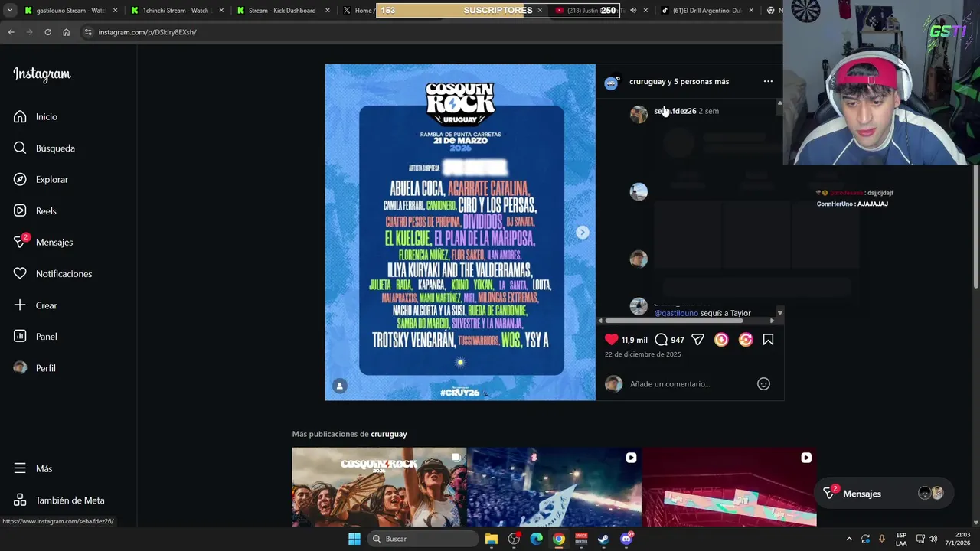Open Búsqueda search in sidebar
Screen dimensions: 980x551
coord(44,148)
